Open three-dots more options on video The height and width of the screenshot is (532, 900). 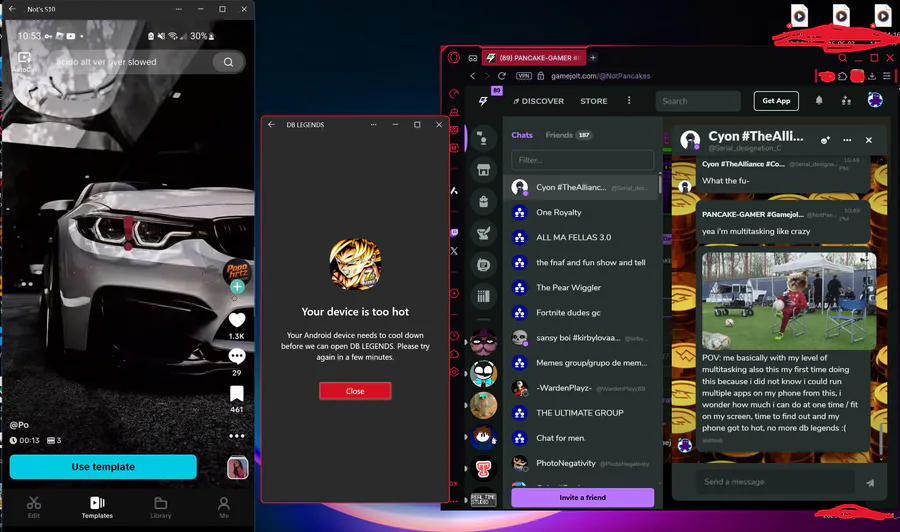tap(236, 436)
